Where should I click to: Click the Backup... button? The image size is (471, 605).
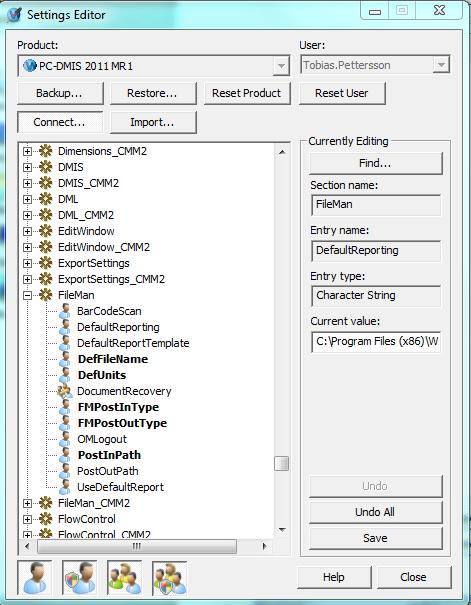pos(60,93)
